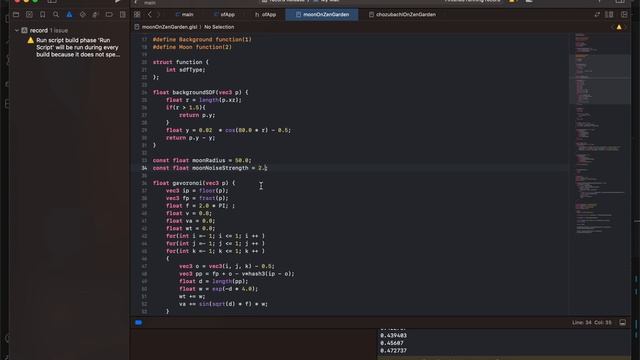Toggle bottom panel visibility icon
This screenshot has height=360, width=640.
coord(622,322)
